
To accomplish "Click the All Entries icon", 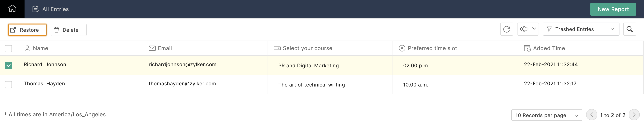I will tap(35, 9).
